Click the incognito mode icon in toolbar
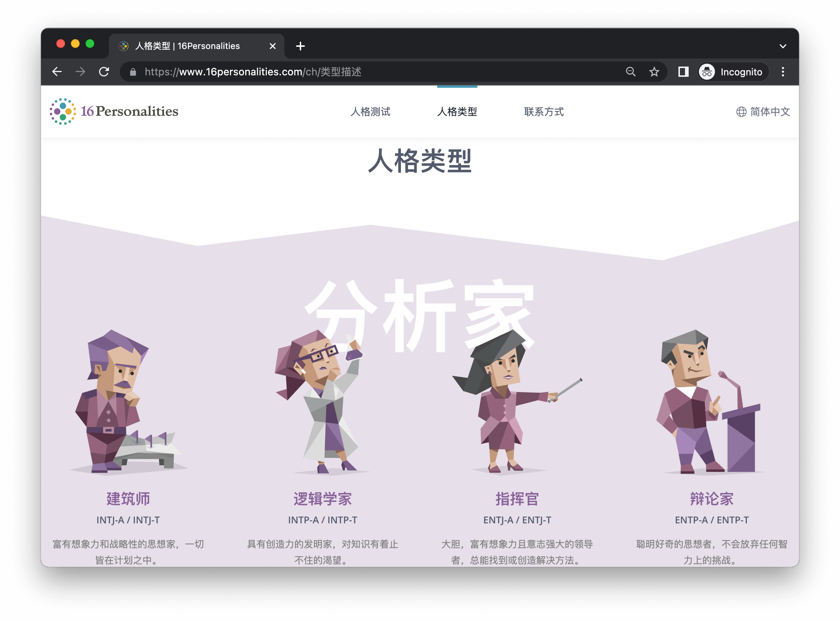This screenshot has height=621, width=840. [707, 72]
